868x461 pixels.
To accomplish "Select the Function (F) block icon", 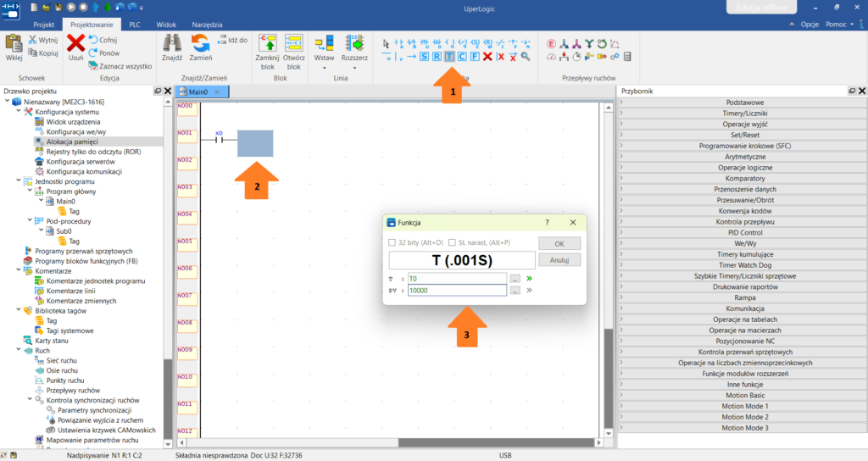I will tap(475, 57).
